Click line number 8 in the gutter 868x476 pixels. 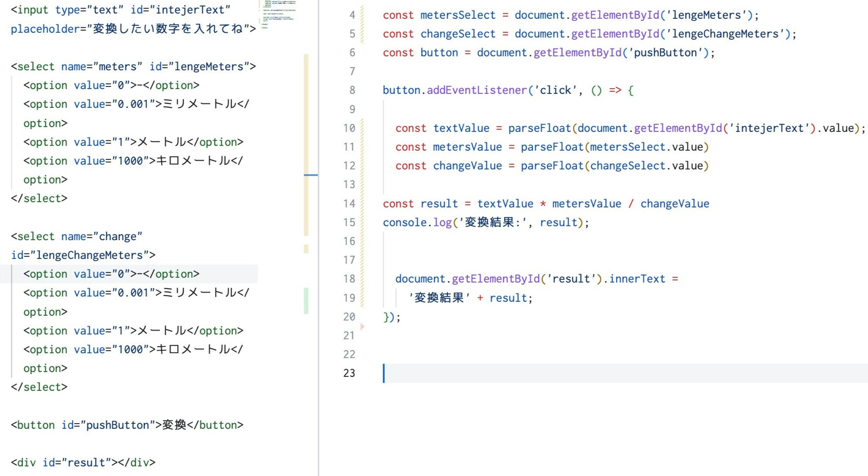point(352,90)
